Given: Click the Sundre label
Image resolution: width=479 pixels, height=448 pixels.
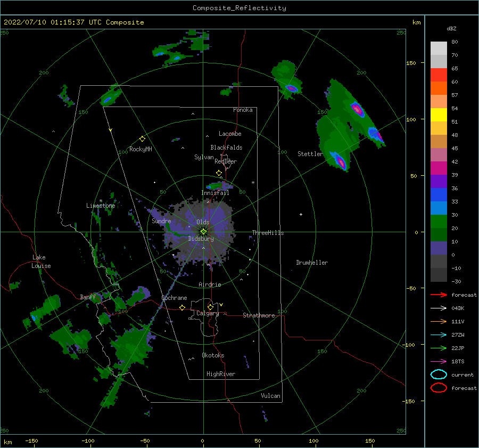Looking at the screenshot, I should pyautogui.click(x=161, y=221).
